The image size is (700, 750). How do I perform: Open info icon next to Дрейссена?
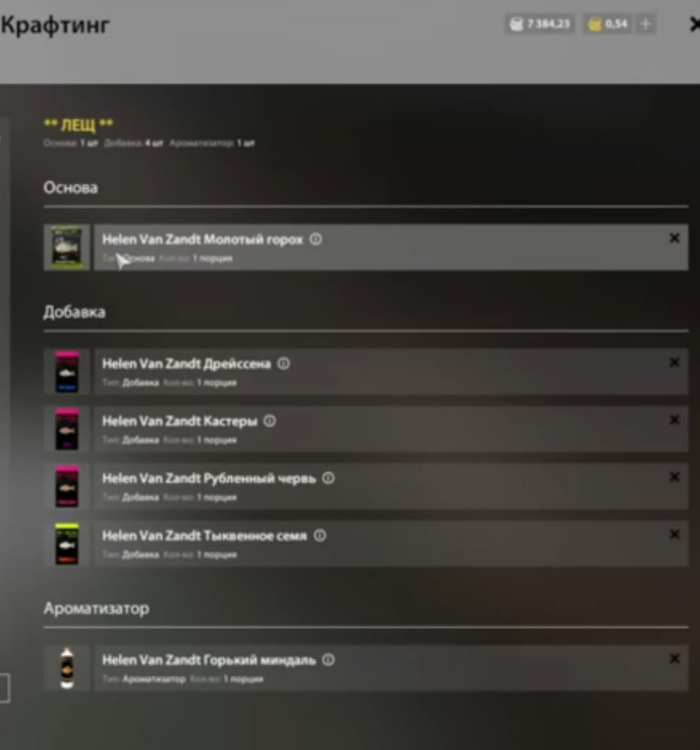[x=284, y=363]
